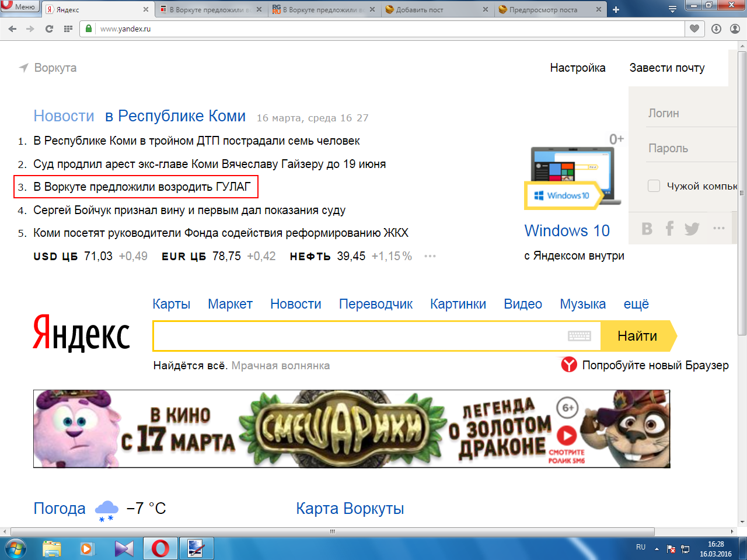
Task: Reload the Yandex page
Action: pyautogui.click(x=49, y=29)
